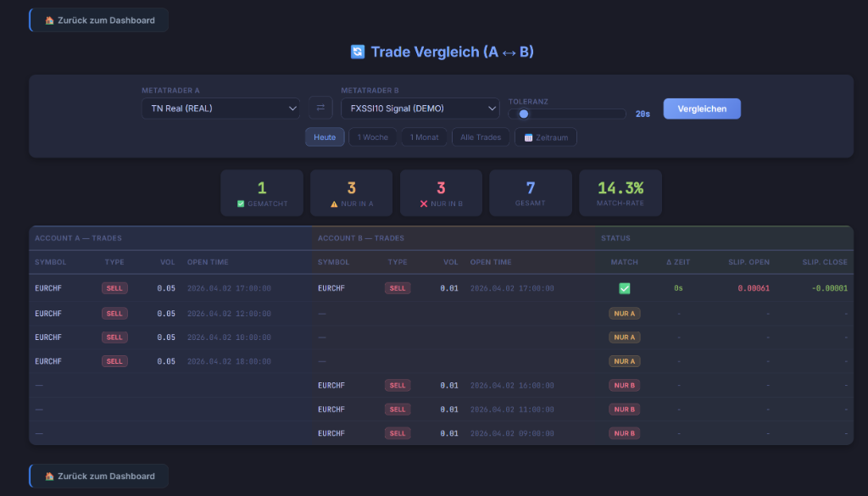Click the 14.3% Match-Rate stat card

coord(620,192)
